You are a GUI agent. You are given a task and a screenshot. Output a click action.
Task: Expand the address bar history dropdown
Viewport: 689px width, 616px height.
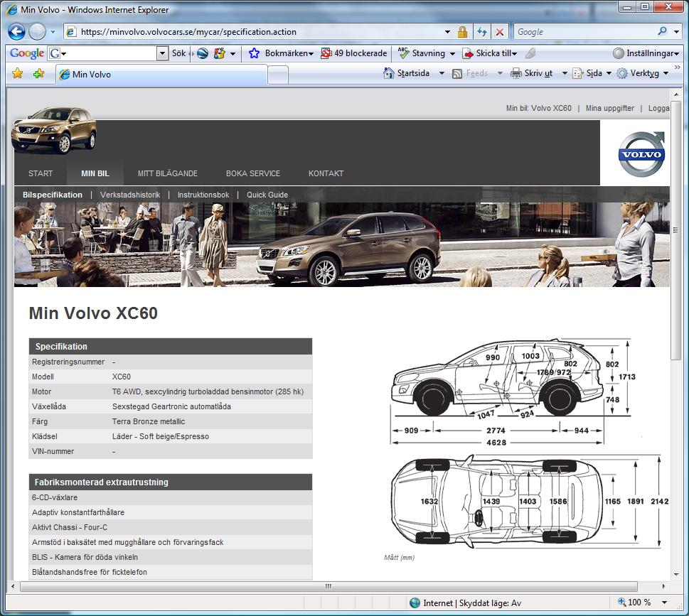(x=447, y=31)
